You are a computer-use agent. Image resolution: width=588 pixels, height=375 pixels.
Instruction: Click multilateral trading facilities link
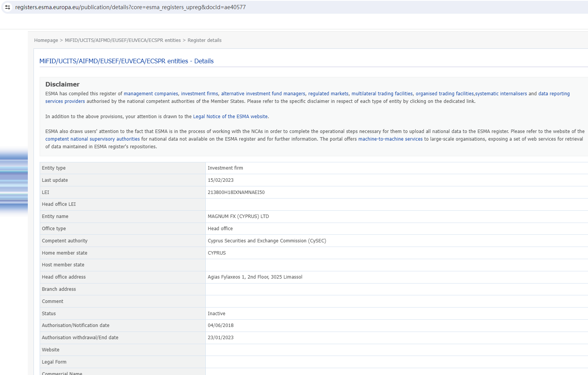[382, 94]
